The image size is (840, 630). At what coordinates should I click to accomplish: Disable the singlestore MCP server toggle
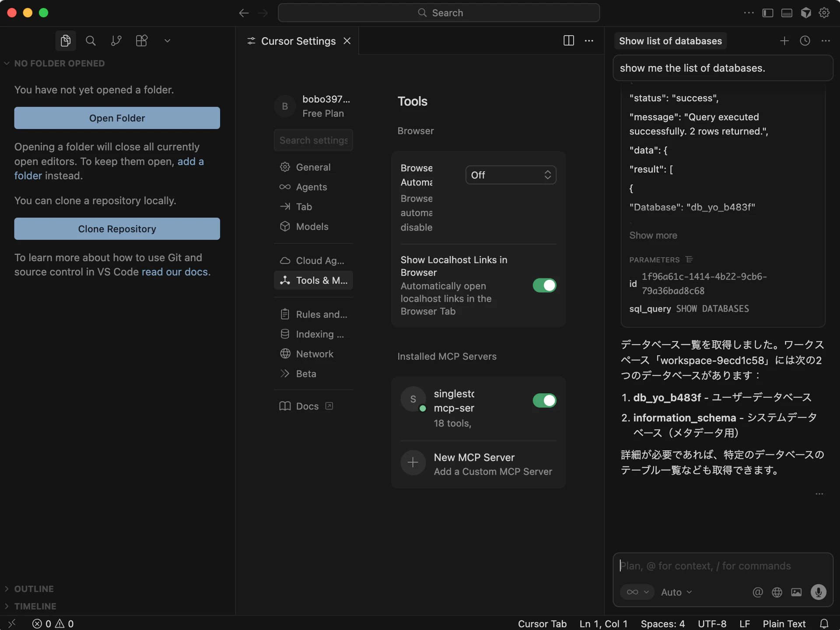(x=544, y=400)
